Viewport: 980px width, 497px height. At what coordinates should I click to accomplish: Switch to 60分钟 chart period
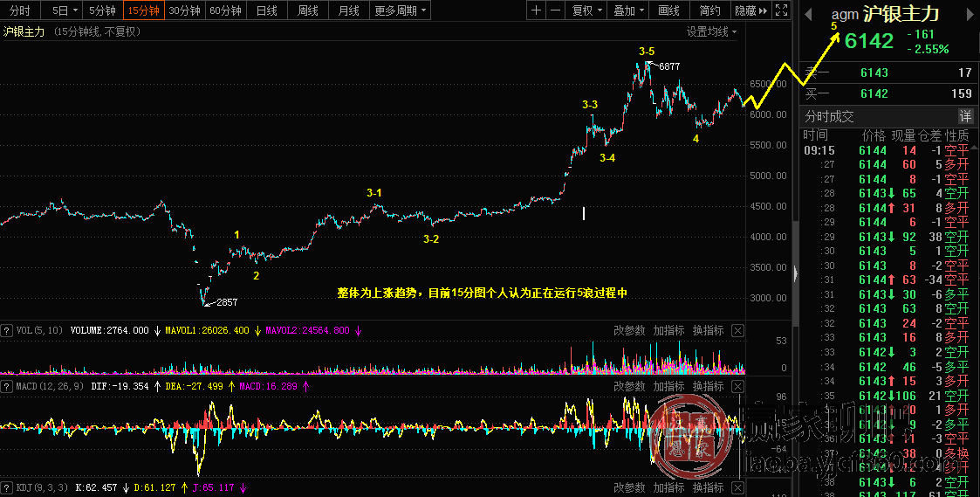pos(226,10)
